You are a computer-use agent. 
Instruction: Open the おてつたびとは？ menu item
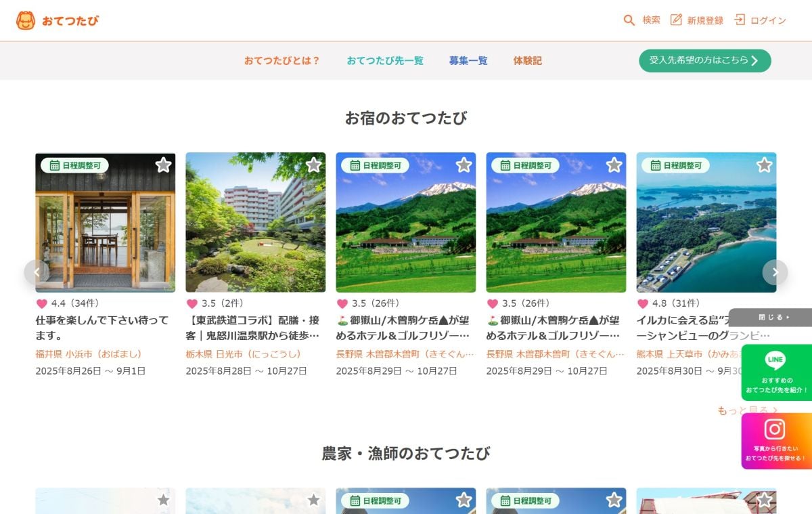[281, 61]
